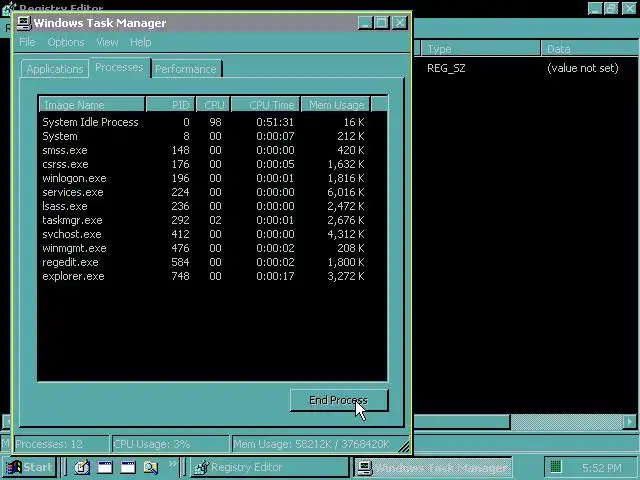Select csrss.exe in process list
The width and height of the screenshot is (640, 480).
(x=212, y=164)
